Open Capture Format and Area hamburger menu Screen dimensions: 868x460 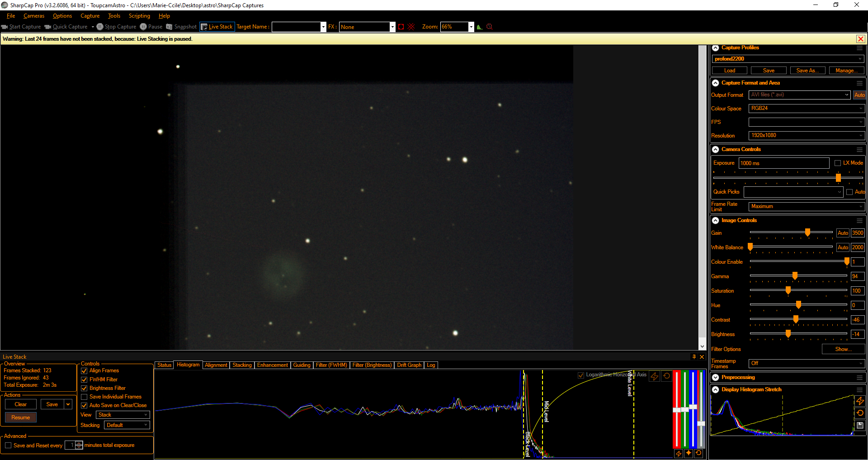pos(859,83)
